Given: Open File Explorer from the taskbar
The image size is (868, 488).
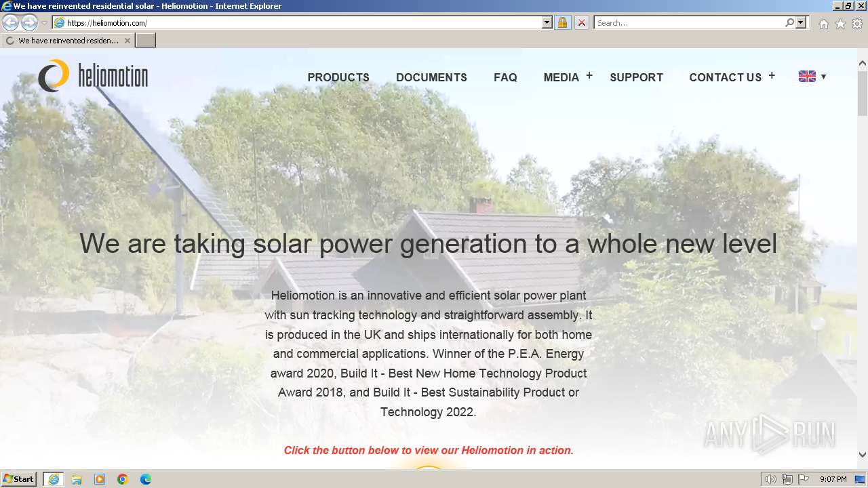Looking at the screenshot, I should [77, 479].
